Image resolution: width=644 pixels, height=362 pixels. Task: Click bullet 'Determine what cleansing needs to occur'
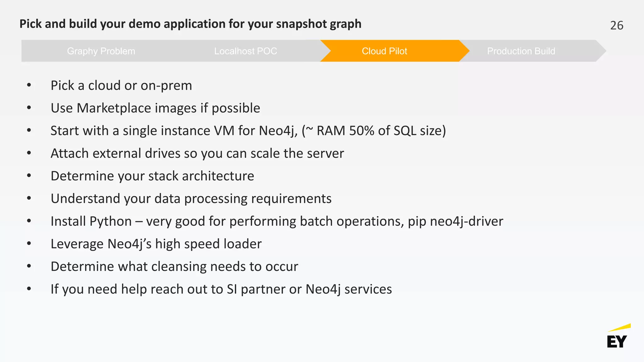(174, 267)
